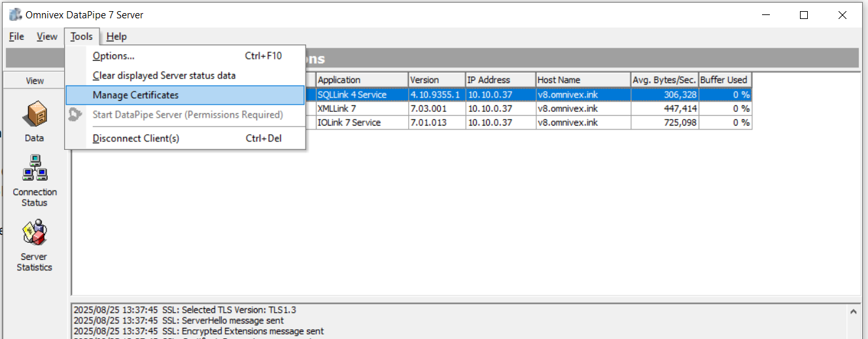
Task: Click the Avg. Bytes/Sec. column header
Action: click(x=664, y=80)
